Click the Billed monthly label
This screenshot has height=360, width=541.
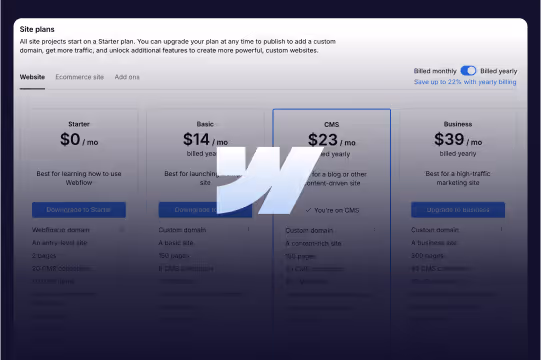(435, 71)
